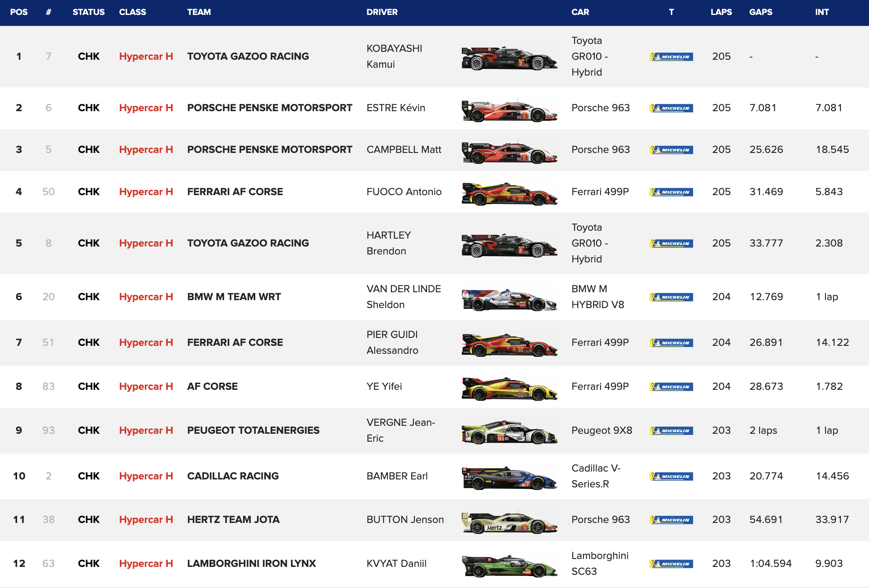Click the Michelin tyre logo in Kobayashi's row

click(x=671, y=57)
